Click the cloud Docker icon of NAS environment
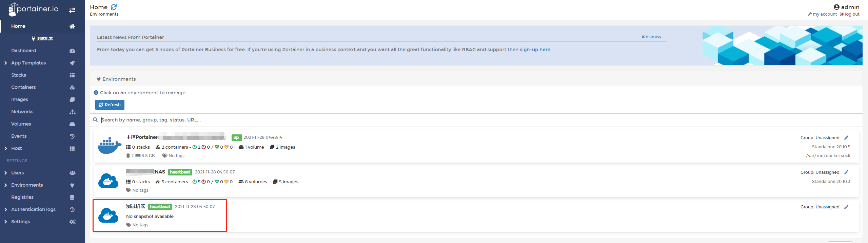 point(108,181)
